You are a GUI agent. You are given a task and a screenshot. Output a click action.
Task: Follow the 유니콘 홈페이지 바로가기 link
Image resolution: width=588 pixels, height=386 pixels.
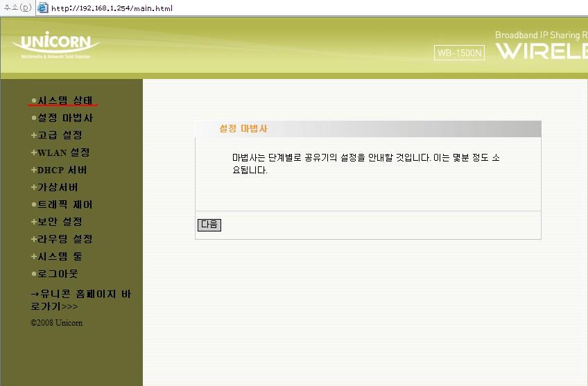(x=80, y=299)
